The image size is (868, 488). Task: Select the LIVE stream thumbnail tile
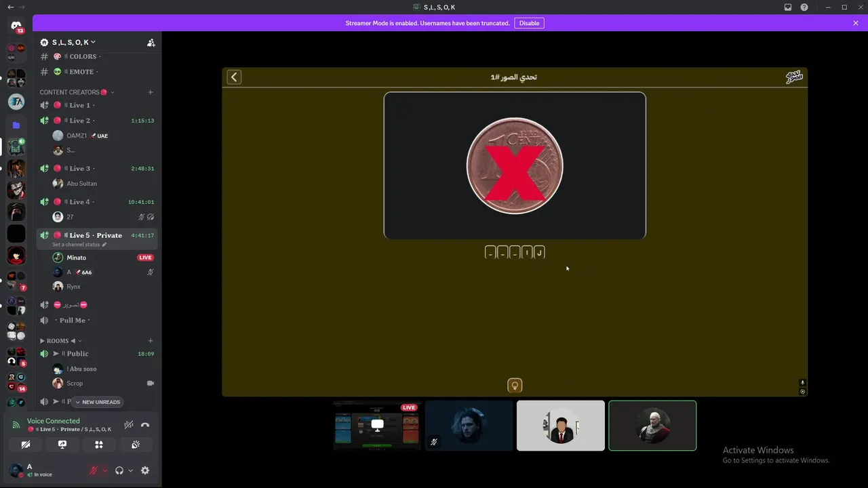coord(377,426)
